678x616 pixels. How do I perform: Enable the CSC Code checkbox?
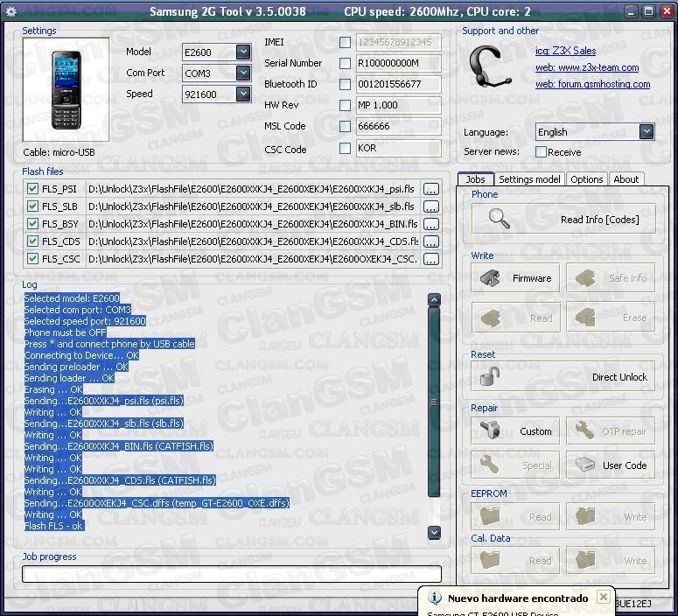click(345, 149)
